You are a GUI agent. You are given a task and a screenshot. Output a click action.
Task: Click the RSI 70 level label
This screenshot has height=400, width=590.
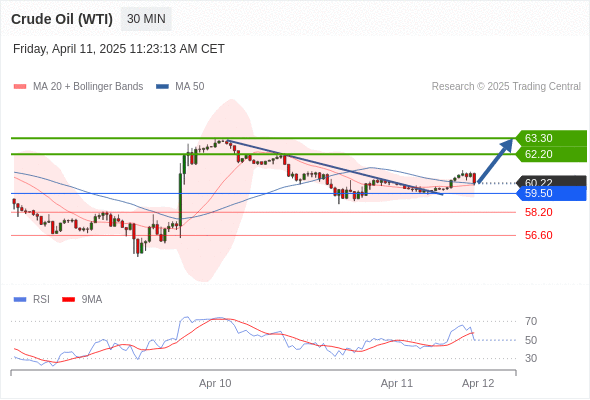coord(531,321)
